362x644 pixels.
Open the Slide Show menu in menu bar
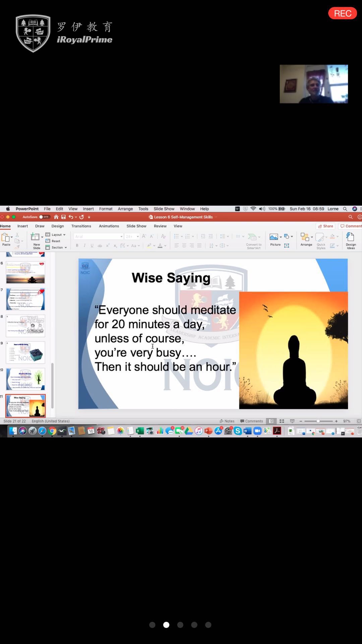(164, 209)
